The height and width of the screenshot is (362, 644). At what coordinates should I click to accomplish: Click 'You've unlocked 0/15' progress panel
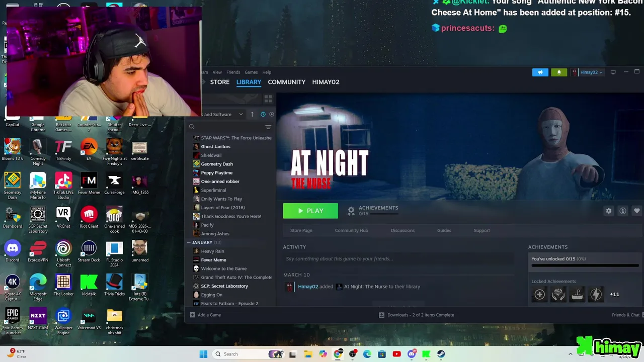point(585,261)
